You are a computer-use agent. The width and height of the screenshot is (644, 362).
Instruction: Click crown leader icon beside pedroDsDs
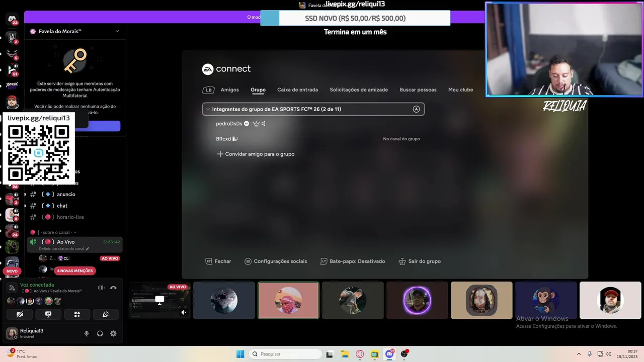(256, 124)
